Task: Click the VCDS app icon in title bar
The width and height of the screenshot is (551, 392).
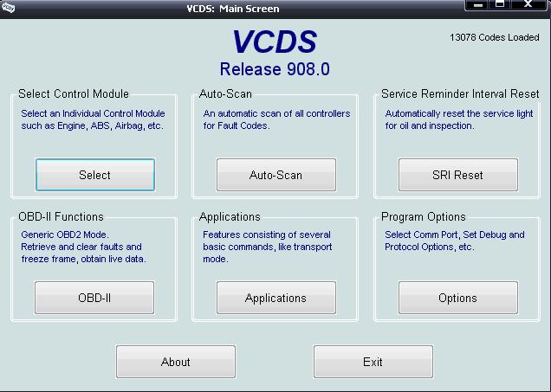Action: (x=8, y=7)
